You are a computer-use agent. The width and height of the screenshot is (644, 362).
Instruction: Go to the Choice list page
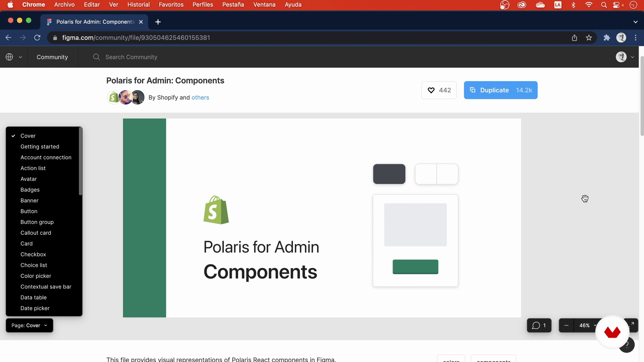coord(34,265)
